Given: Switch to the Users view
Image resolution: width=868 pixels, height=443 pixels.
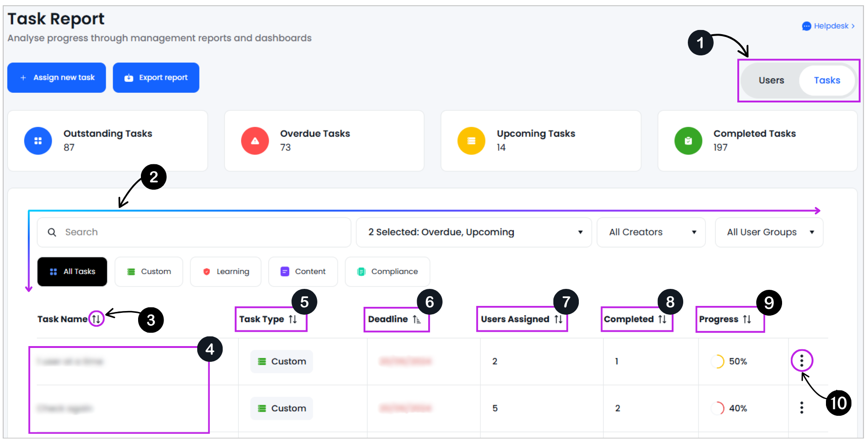Looking at the screenshot, I should click(771, 80).
